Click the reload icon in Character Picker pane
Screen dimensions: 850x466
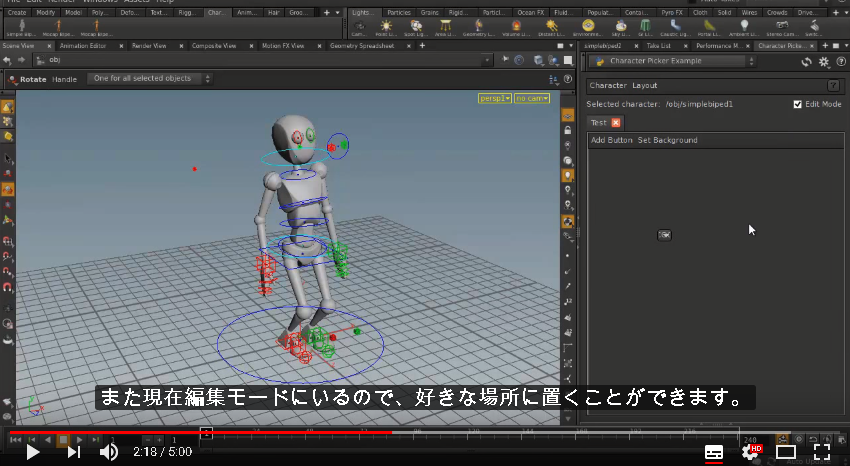[x=807, y=62]
